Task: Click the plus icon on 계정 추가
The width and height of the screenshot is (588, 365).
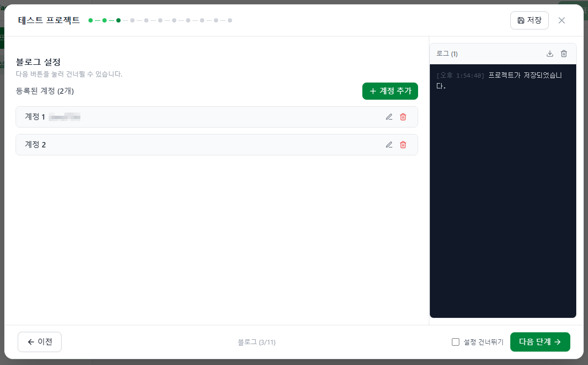Action: (x=373, y=91)
